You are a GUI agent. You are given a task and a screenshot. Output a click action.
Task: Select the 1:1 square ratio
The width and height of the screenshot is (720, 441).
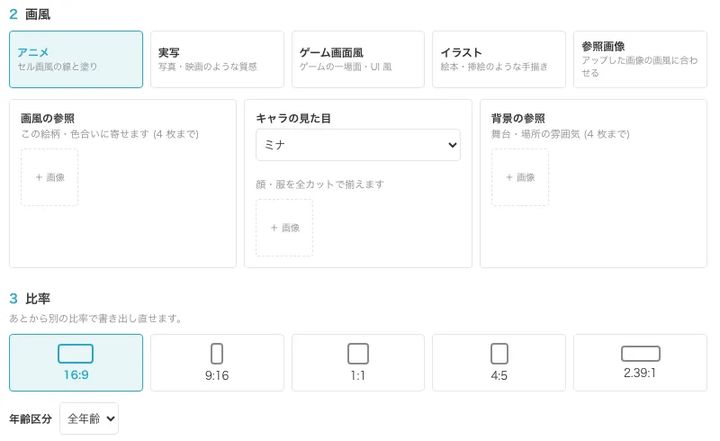click(x=358, y=363)
